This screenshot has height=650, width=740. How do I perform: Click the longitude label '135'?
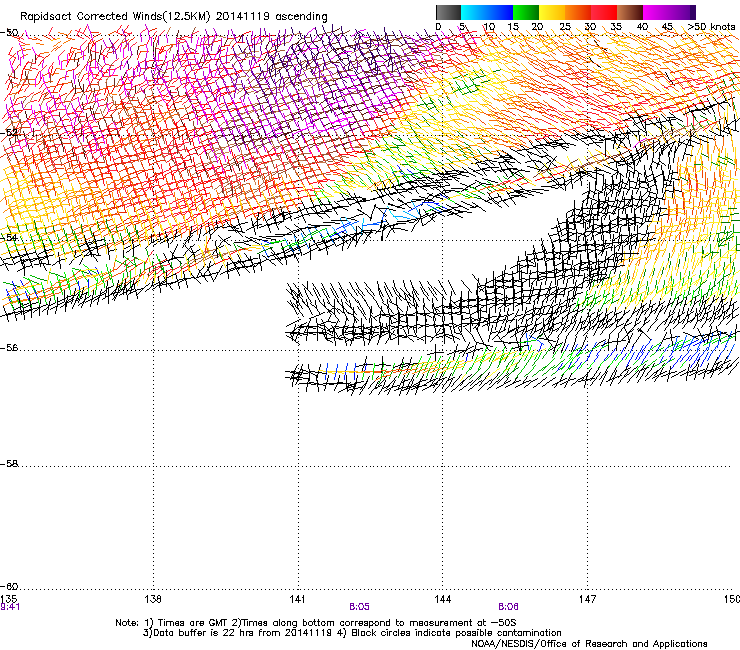[x=8, y=599]
